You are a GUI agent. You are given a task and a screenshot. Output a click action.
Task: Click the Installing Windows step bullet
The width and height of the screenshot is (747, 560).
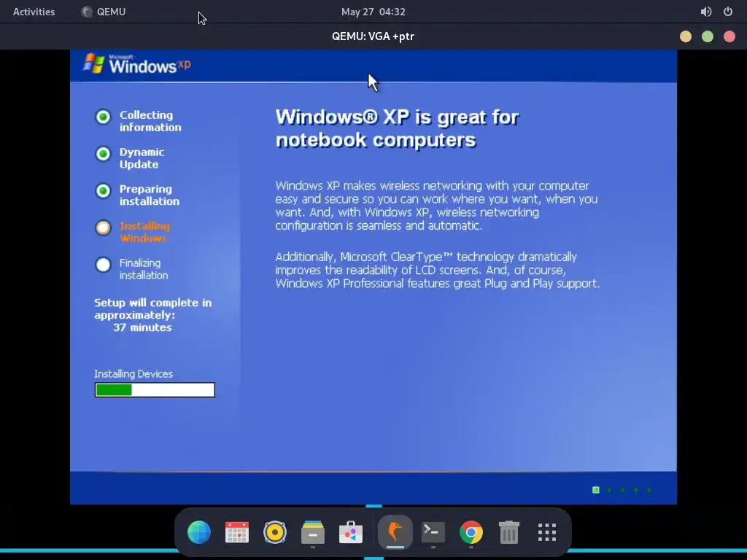pos(103,227)
